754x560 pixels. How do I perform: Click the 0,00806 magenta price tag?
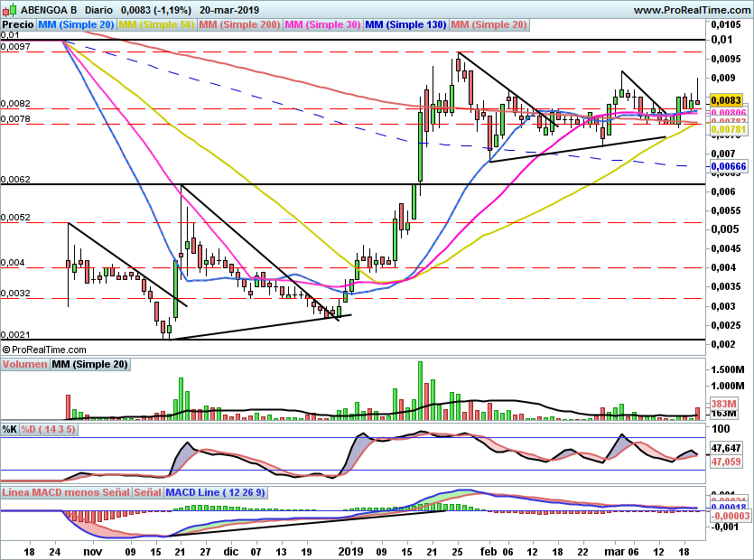pos(729,113)
